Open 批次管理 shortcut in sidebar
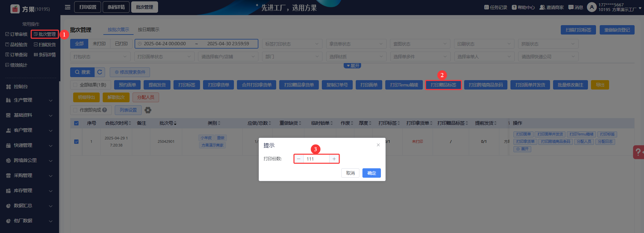 click(45, 34)
